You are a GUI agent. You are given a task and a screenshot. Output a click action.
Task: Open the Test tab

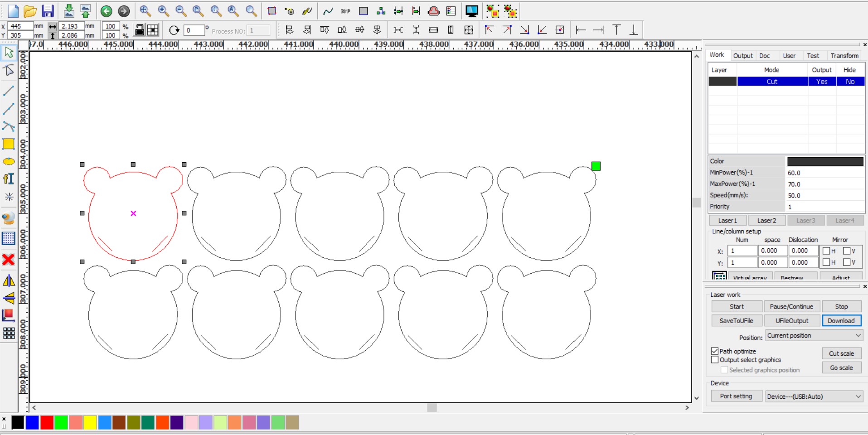click(813, 56)
